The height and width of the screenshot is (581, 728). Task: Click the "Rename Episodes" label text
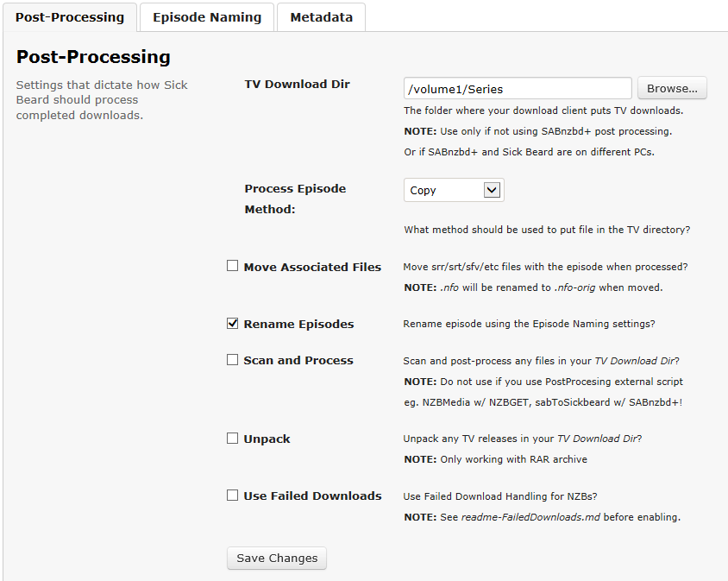coord(298,324)
